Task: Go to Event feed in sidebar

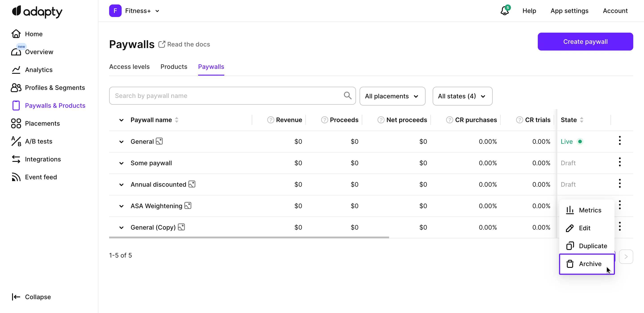Action: (41, 177)
